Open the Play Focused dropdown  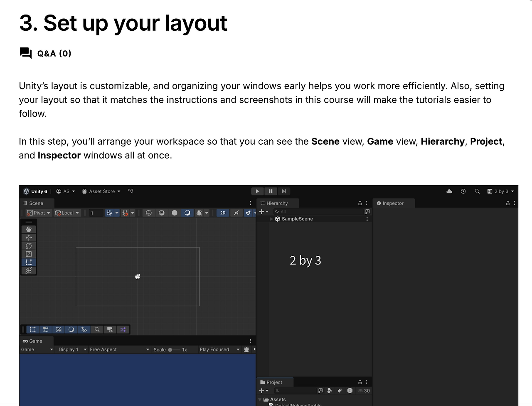click(x=219, y=349)
